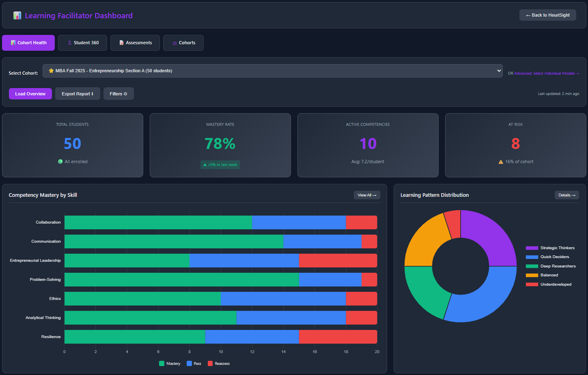Switch to the Student 360 tab
This screenshot has height=375, width=588.
82,43
